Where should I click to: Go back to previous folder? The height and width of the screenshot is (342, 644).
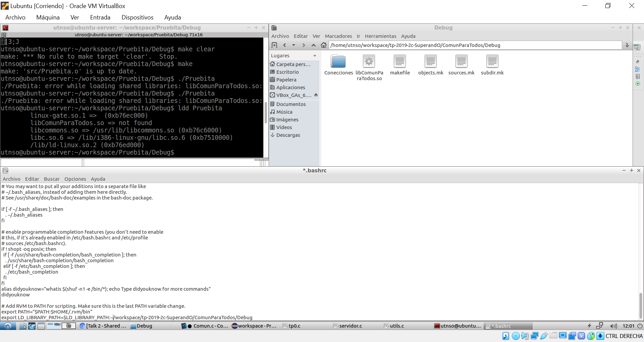coord(284,45)
